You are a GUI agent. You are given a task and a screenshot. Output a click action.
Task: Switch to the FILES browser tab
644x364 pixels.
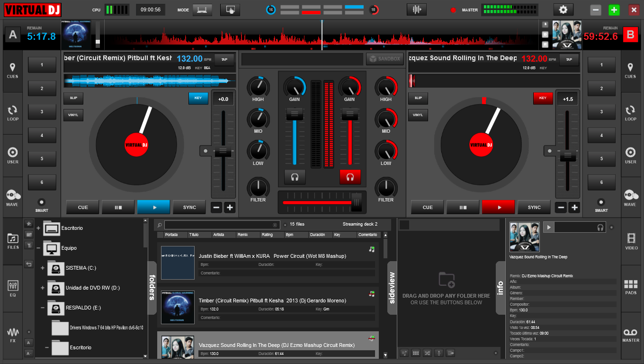point(13,241)
